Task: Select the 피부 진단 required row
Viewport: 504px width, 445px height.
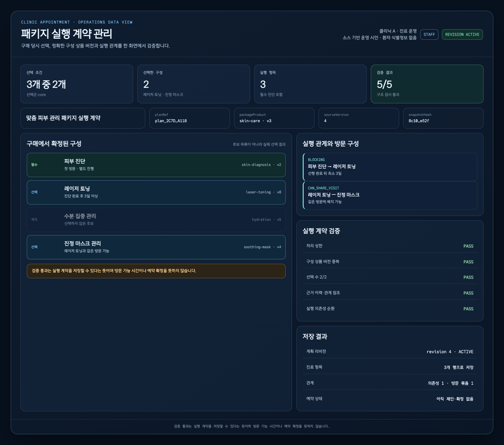Action: tap(156, 165)
